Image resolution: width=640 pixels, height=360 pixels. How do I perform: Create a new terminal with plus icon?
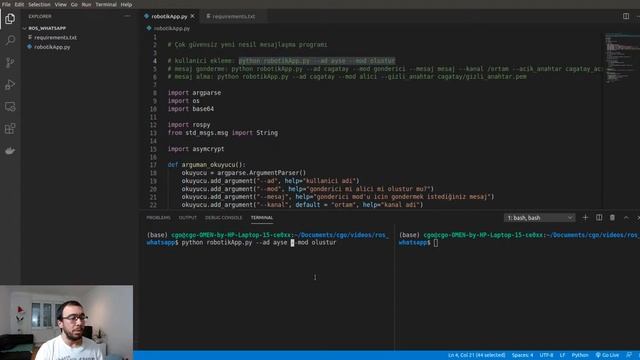[x=585, y=218]
